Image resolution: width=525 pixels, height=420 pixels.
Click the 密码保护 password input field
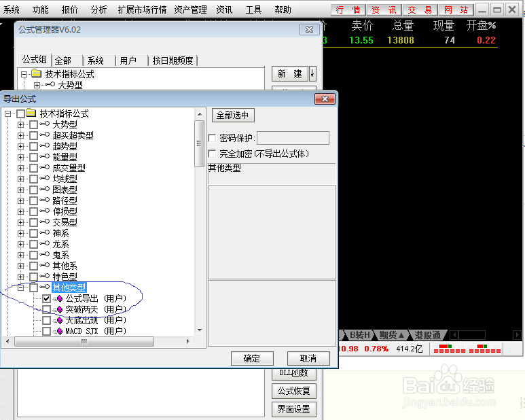click(x=293, y=138)
